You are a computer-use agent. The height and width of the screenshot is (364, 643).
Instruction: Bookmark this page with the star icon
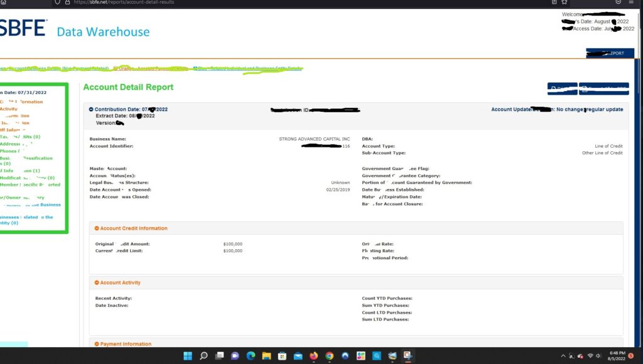click(565, 2)
